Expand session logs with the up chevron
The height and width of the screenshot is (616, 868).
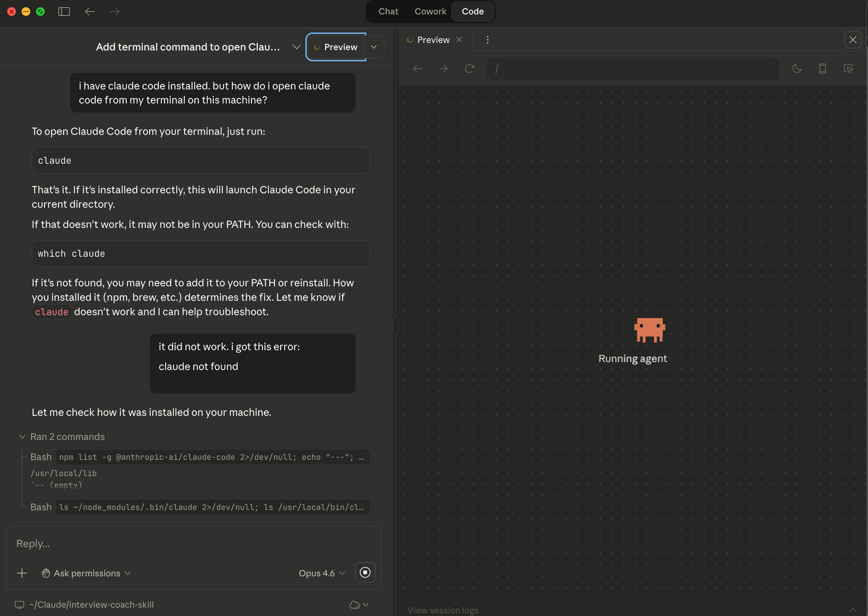point(853,610)
